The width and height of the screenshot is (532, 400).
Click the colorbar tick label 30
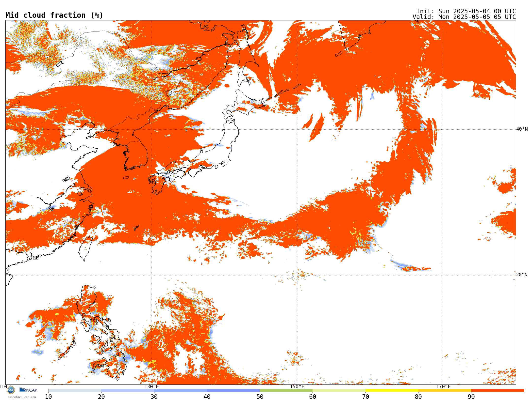click(154, 397)
